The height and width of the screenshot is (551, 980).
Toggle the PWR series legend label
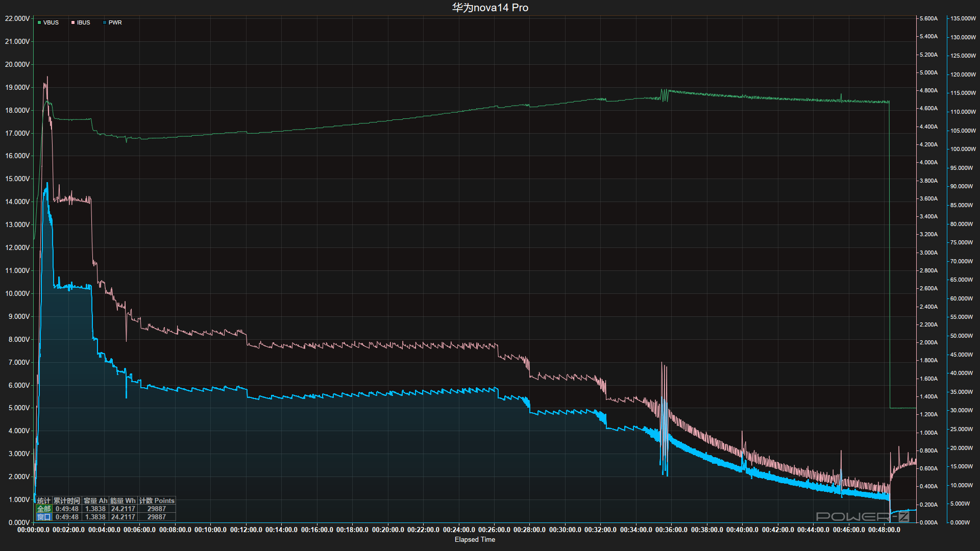[x=115, y=22]
